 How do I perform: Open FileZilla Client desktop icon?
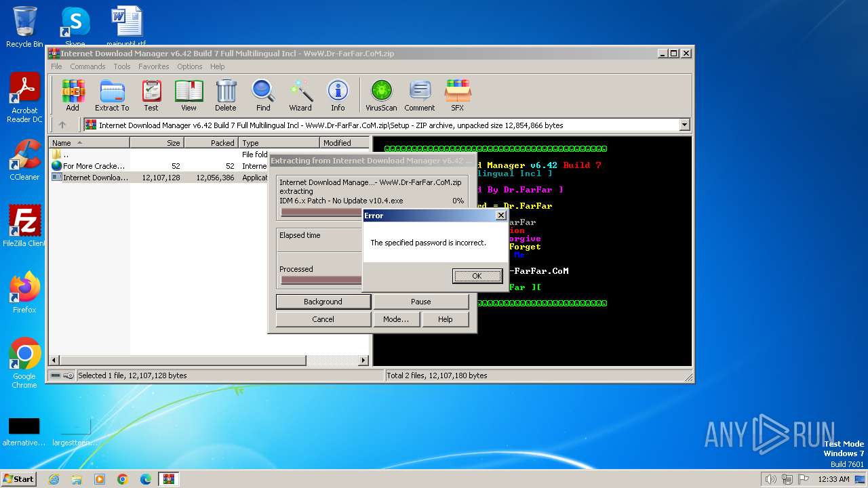(24, 226)
